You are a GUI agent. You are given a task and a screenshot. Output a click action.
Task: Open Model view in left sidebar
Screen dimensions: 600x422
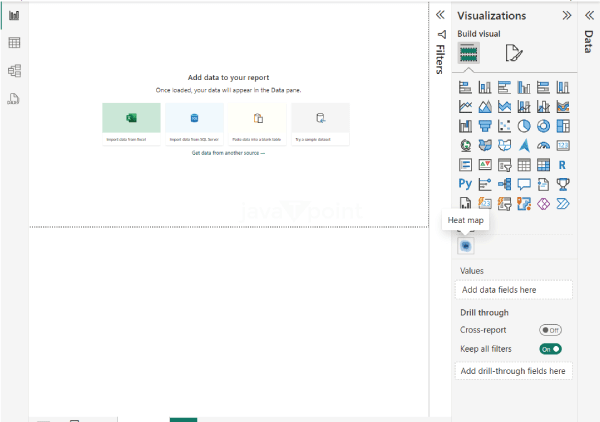[x=14, y=70]
